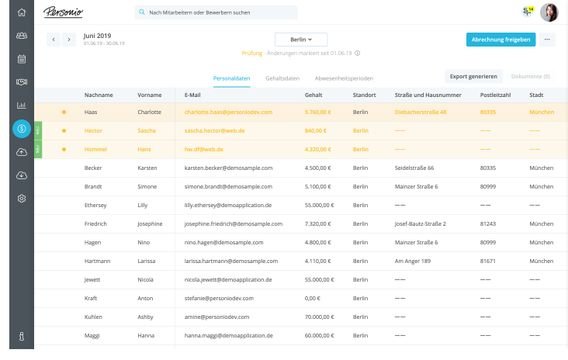This screenshot has height=360, width=568.
Task: Select the payroll dollar icon in sidebar
Action: click(22, 129)
